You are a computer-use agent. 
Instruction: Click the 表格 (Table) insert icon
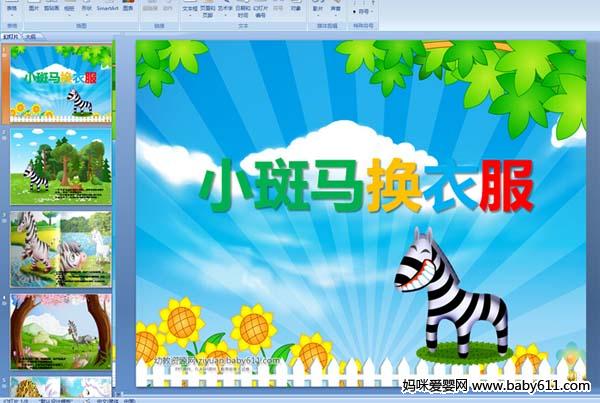pyautogui.click(x=10, y=10)
